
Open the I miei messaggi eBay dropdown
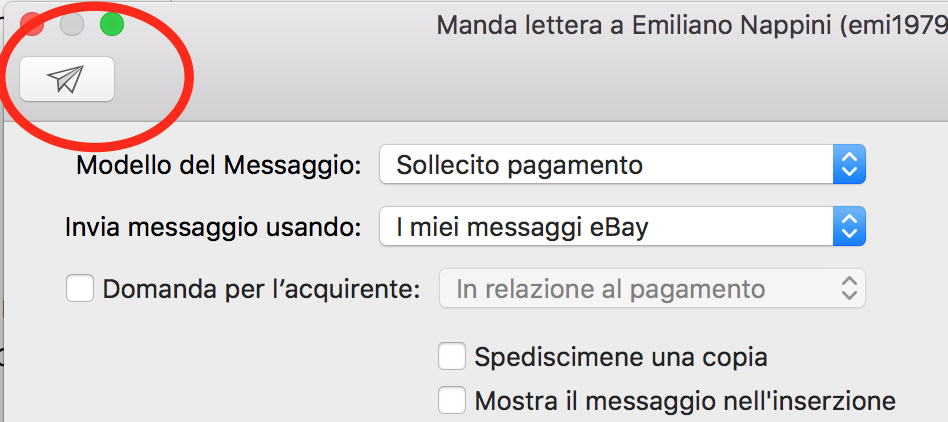click(x=622, y=226)
